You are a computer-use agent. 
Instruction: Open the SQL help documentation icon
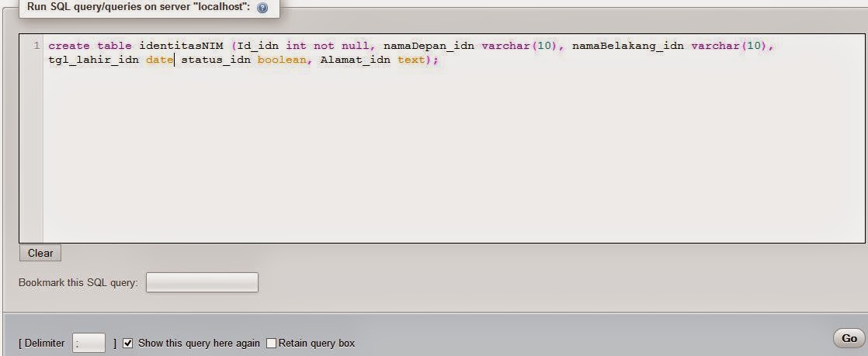pyautogui.click(x=262, y=9)
